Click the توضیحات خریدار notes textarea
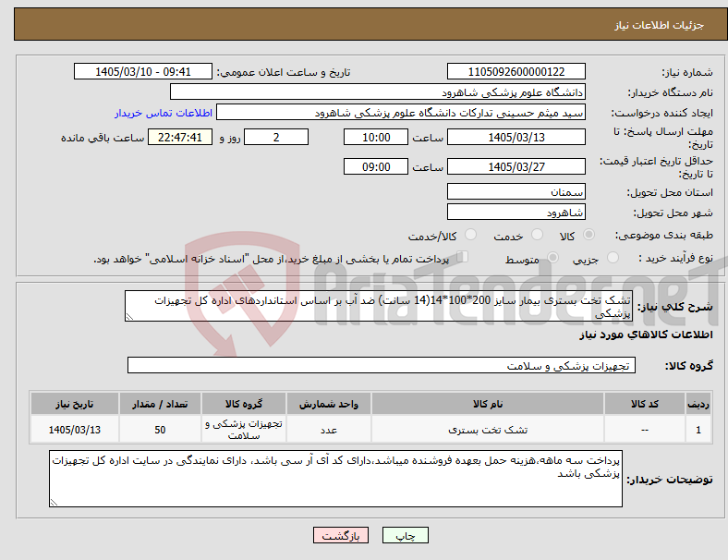Image resolution: width=728 pixels, height=560 pixels. pyautogui.click(x=335, y=479)
